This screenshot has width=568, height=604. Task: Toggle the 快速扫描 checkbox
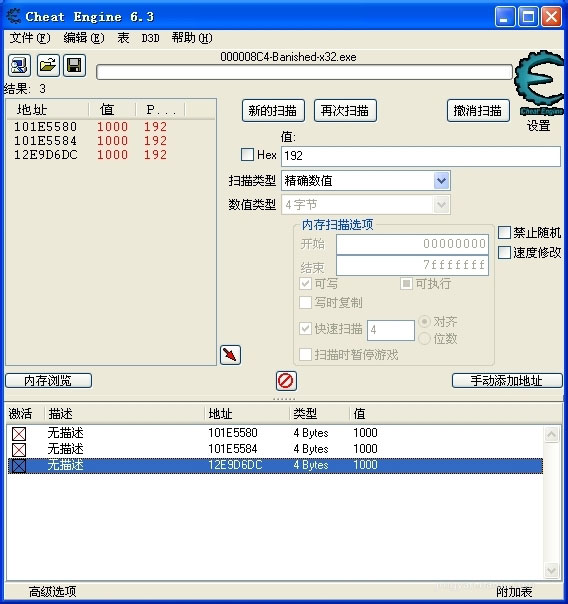coord(305,329)
